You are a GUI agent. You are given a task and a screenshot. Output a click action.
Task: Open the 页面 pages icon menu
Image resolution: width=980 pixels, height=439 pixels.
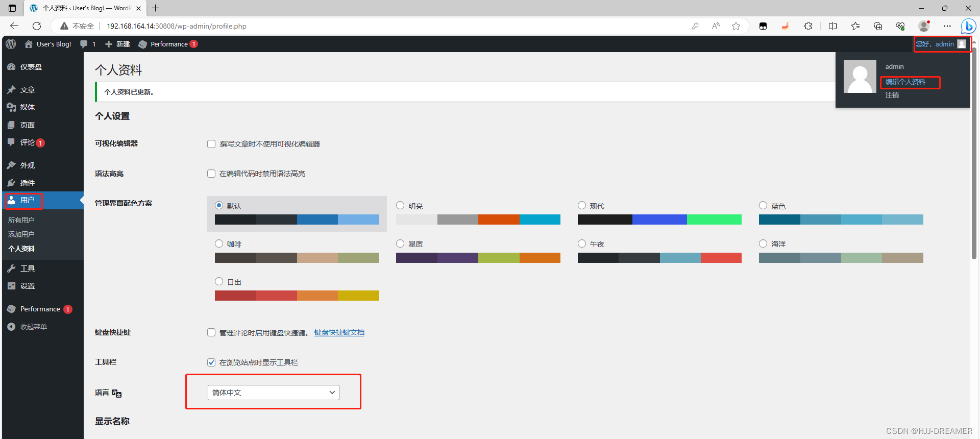pos(11,125)
